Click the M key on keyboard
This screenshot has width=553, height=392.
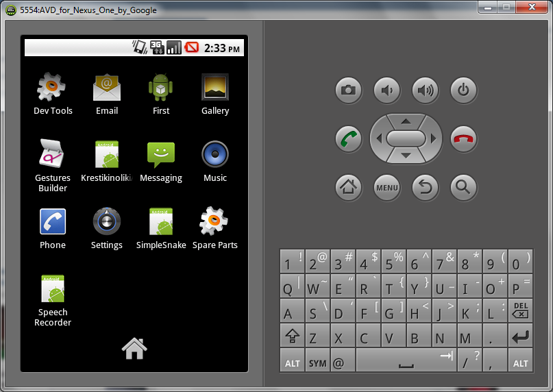(x=470, y=336)
